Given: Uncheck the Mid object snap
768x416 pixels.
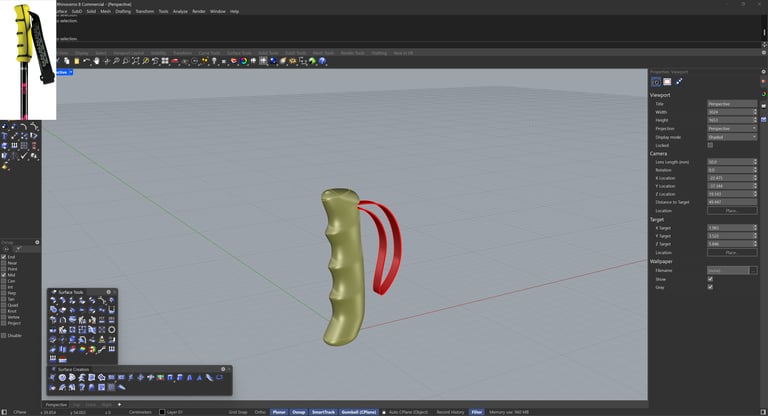Looking at the screenshot, I should pyautogui.click(x=4, y=275).
